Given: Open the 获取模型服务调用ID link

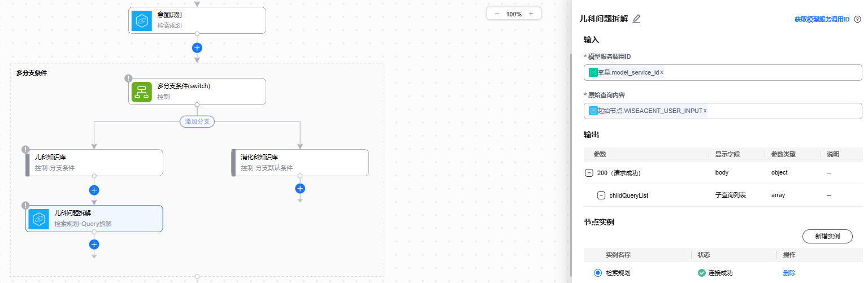Looking at the screenshot, I should point(822,19).
